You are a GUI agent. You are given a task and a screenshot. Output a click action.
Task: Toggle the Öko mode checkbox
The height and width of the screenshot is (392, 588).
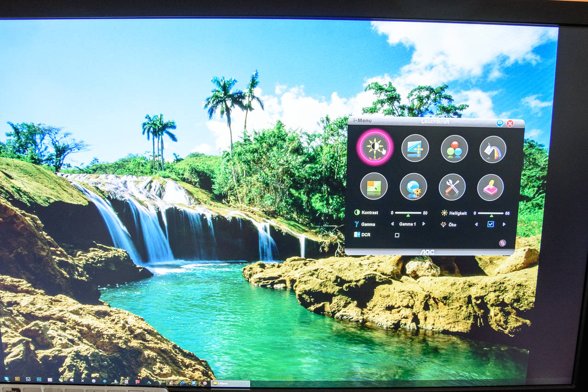click(x=491, y=224)
